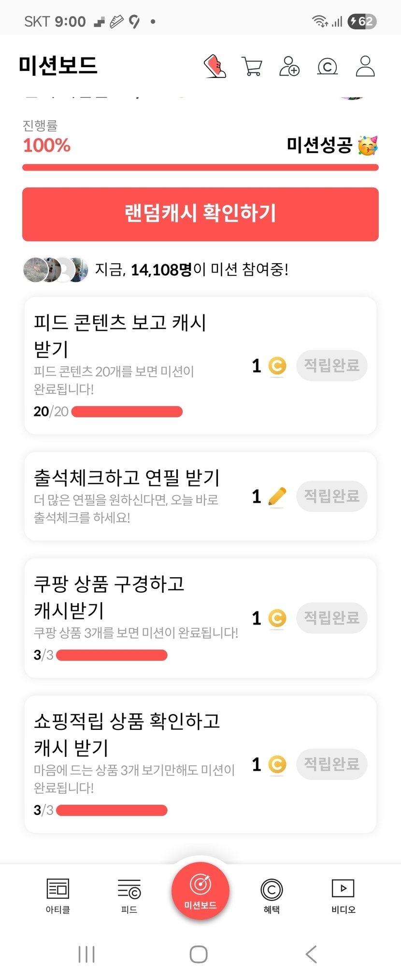Tap 적립완료 for 쿠팡 상품 mission
Viewport: 401px width, 980px height.
point(331,618)
